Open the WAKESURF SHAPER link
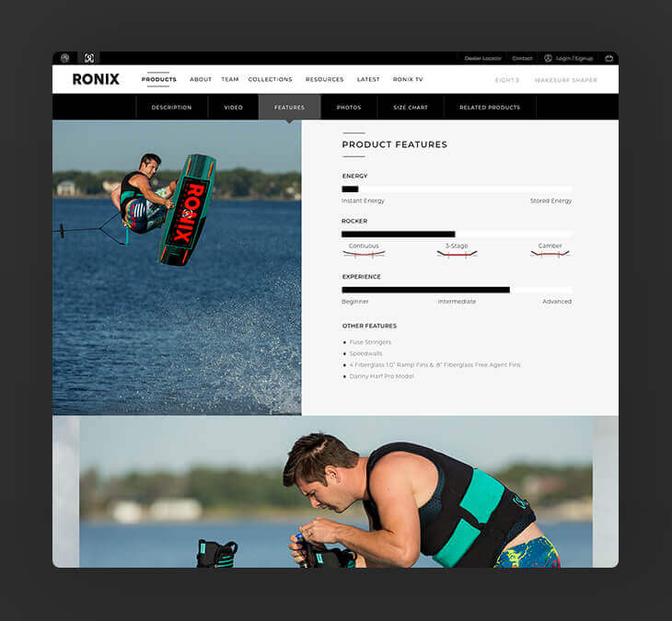 coord(566,80)
